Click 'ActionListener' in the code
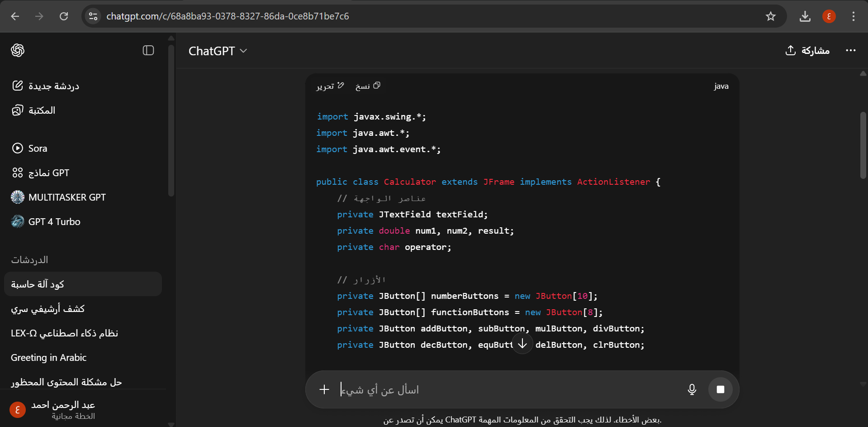 pyautogui.click(x=613, y=182)
